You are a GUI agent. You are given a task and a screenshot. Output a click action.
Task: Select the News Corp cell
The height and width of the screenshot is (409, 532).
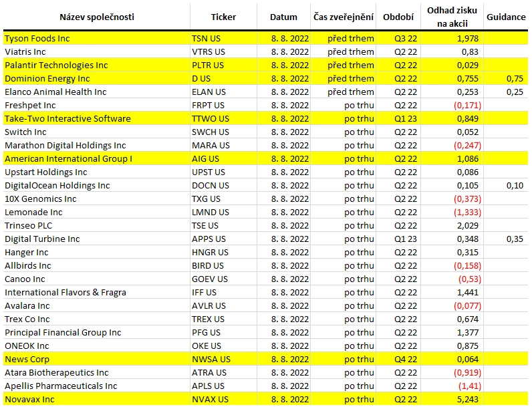97,359
